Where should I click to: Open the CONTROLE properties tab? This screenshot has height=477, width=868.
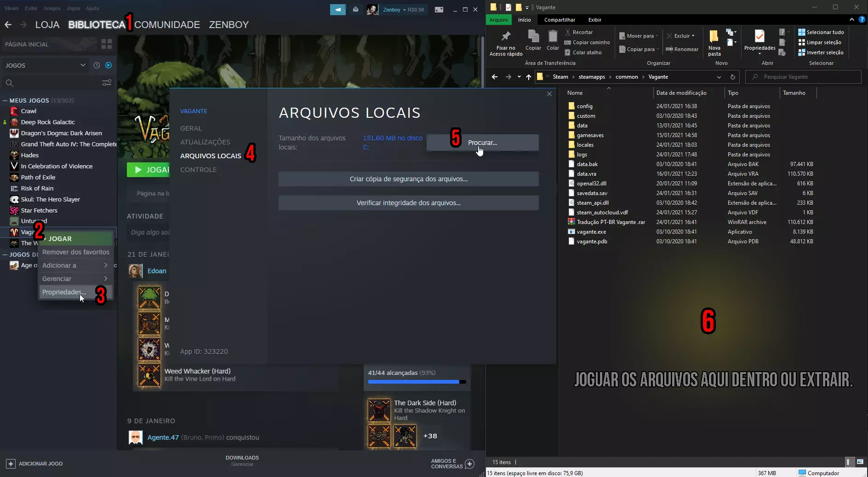point(199,170)
